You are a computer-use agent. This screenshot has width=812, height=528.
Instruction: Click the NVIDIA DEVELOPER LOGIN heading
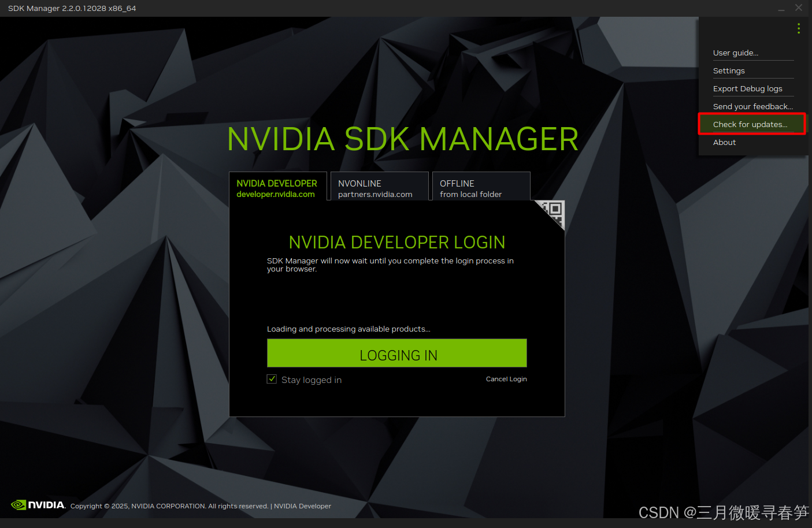point(397,242)
